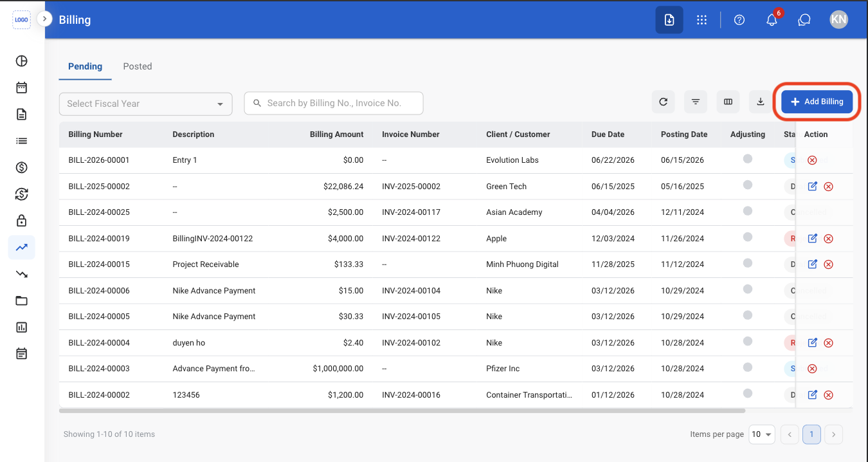Edit billing BILL-2024-00015
The width and height of the screenshot is (868, 462).
(812, 264)
